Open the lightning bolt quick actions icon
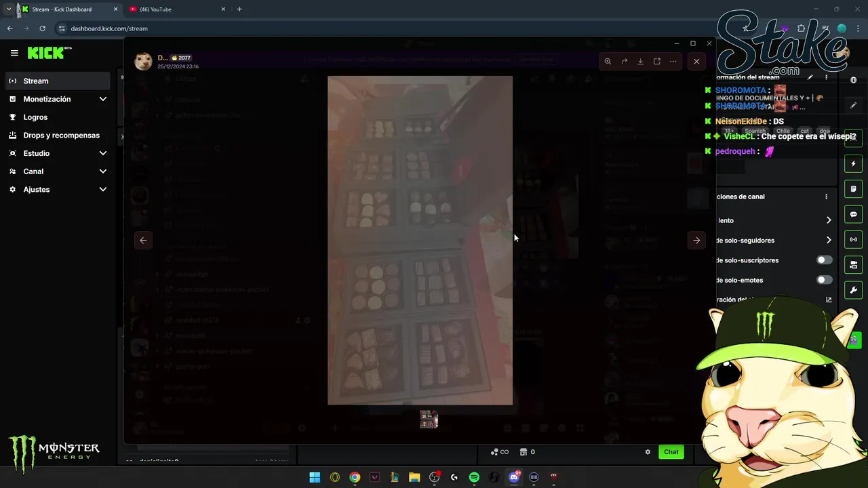This screenshot has height=488, width=868. click(x=854, y=164)
